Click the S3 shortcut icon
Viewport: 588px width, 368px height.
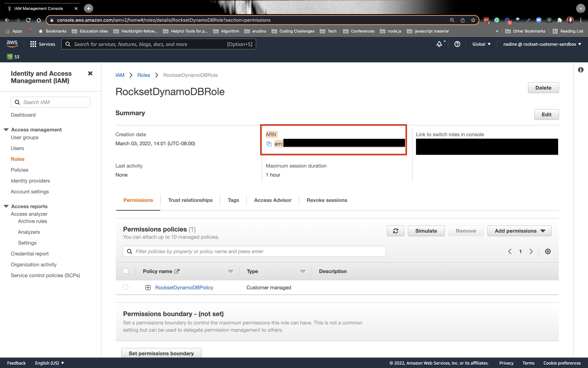10,57
